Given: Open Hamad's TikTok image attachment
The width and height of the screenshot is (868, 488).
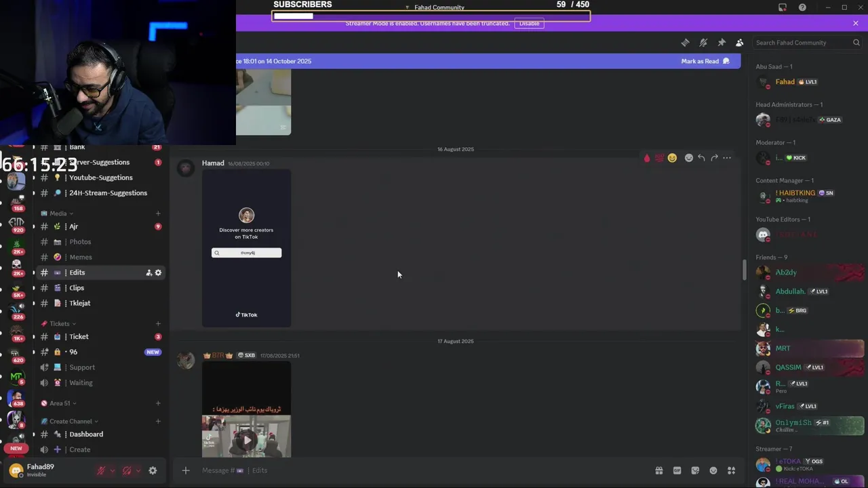Looking at the screenshot, I should point(246,248).
